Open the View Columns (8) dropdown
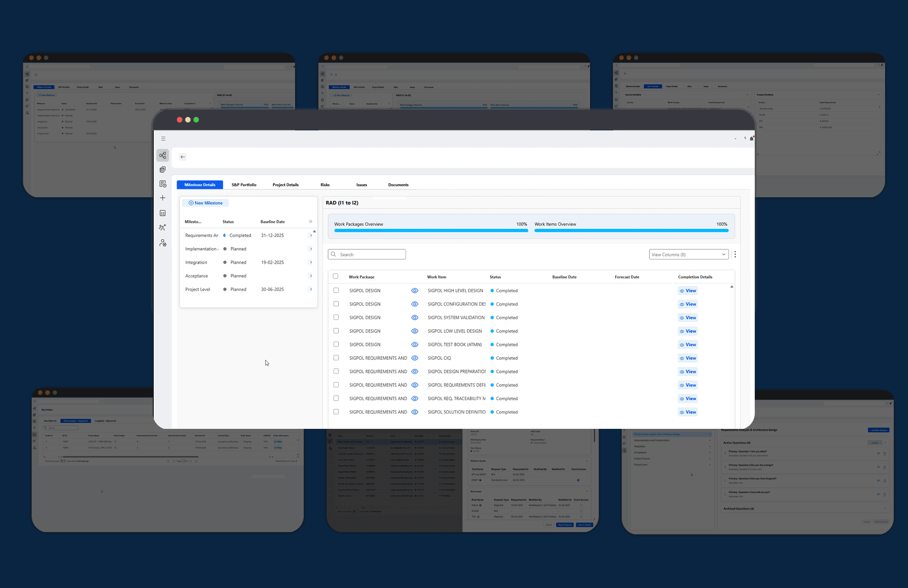908x588 pixels. coord(688,255)
